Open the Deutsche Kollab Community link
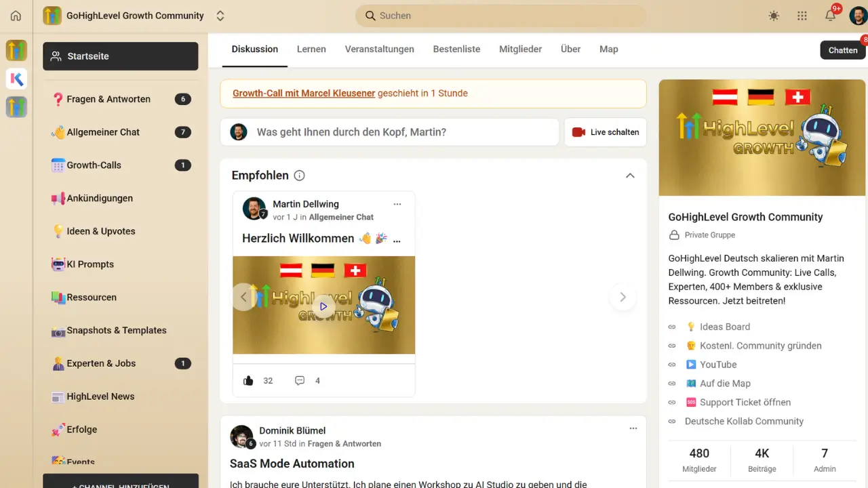 [x=744, y=422]
